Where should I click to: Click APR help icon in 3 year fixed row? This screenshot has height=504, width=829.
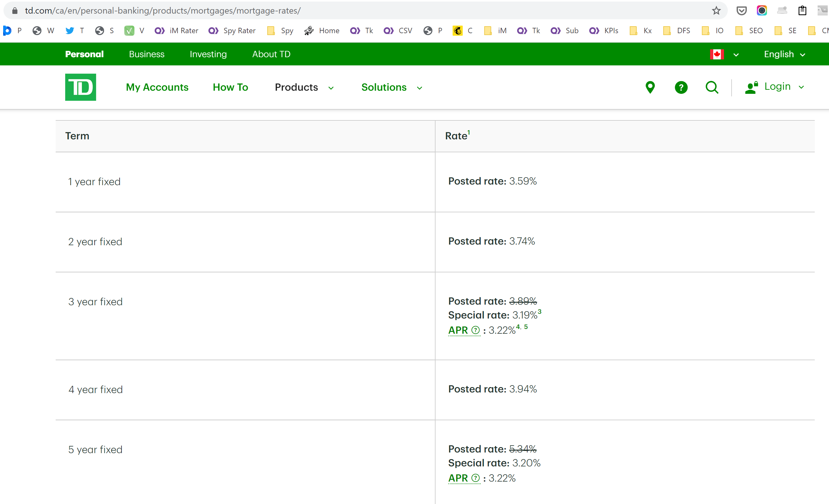475,330
